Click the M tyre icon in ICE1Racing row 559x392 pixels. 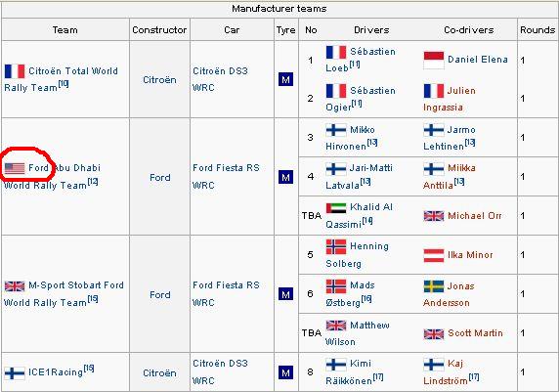286,372
